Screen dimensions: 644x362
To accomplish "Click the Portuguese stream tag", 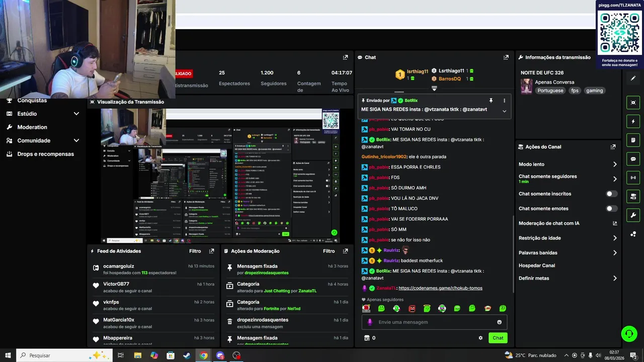I will (x=550, y=90).
